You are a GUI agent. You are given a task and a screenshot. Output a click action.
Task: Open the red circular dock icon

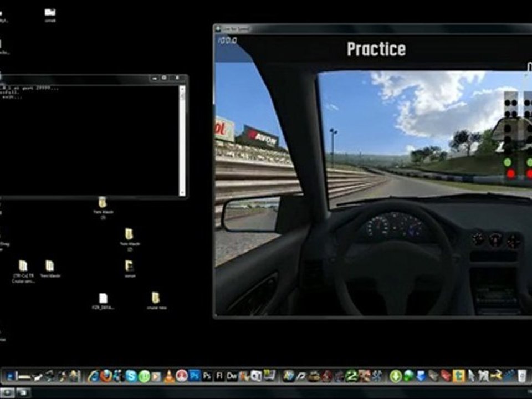182,376
